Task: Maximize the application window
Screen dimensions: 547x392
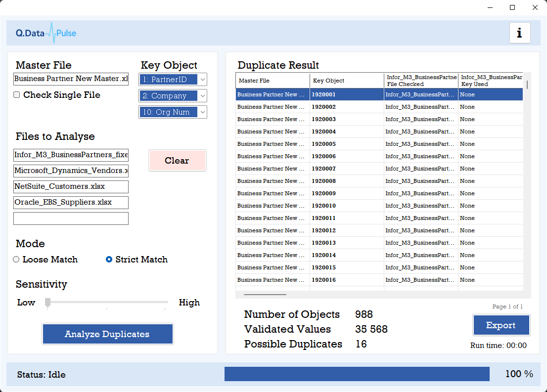Action: [x=512, y=7]
